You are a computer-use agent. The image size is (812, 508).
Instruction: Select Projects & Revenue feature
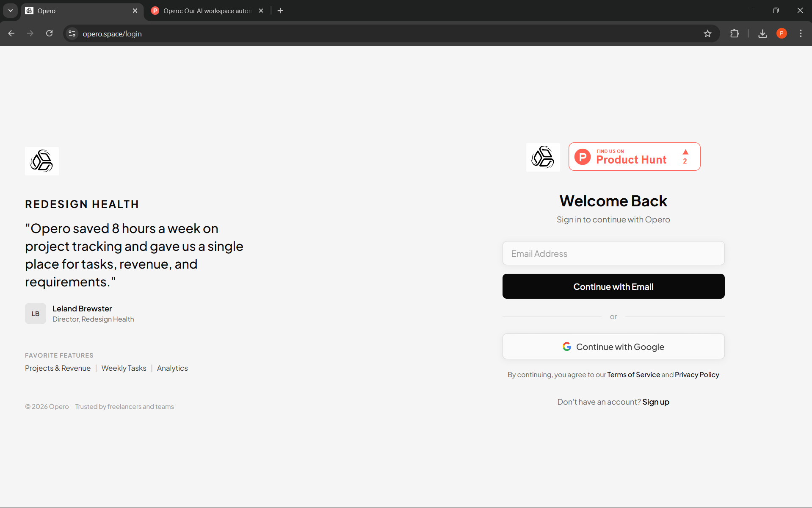click(x=58, y=368)
